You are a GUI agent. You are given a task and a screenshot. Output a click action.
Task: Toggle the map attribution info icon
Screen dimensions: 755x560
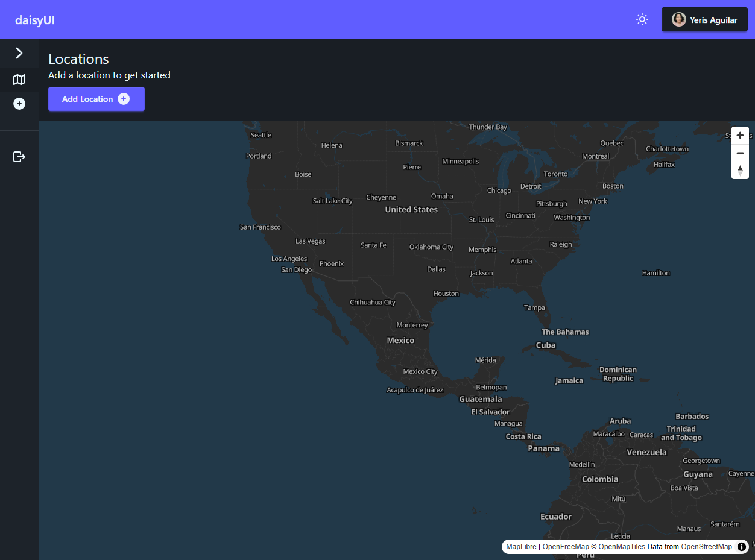pos(742,547)
